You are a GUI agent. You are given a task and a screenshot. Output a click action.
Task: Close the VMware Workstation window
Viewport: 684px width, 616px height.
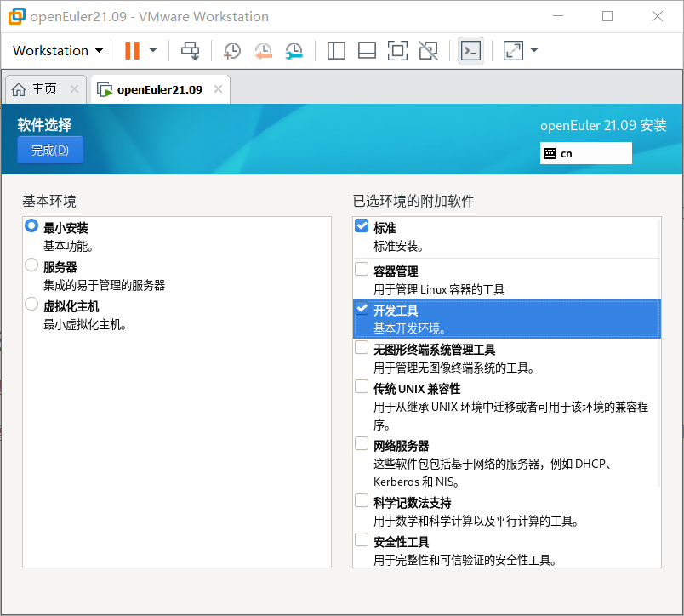[658, 16]
